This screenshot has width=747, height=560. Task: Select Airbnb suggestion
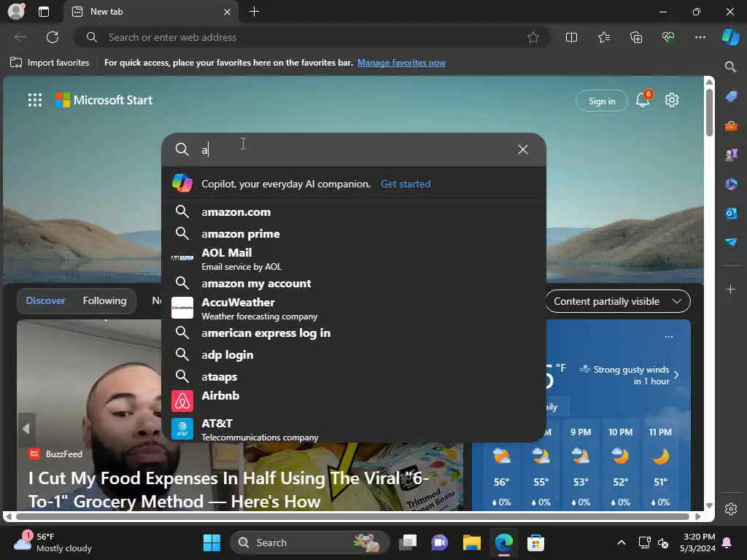pos(354,400)
